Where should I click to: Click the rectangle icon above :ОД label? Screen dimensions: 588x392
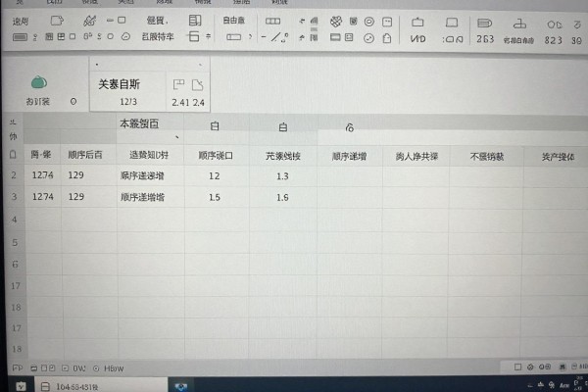(x=452, y=23)
